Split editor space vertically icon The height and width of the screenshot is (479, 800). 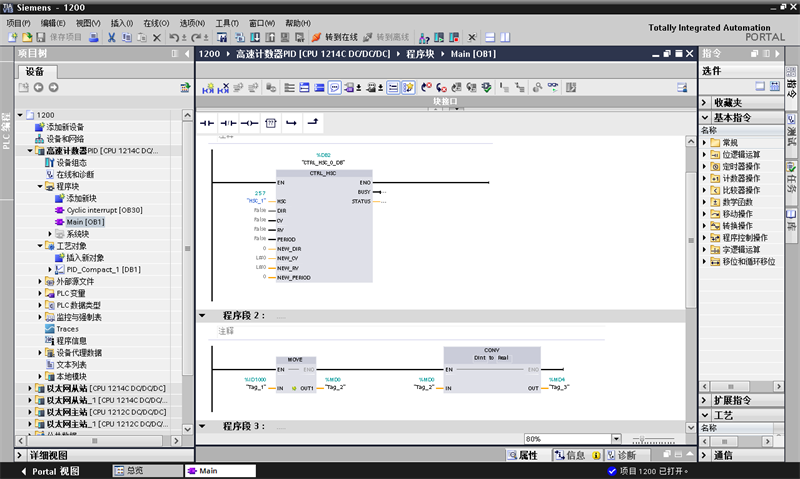click(505, 37)
